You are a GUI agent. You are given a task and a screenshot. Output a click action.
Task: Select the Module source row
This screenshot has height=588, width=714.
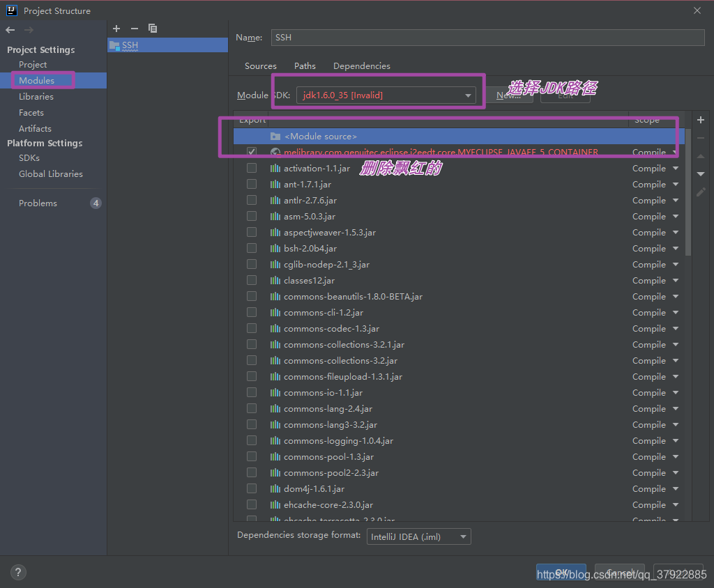(459, 136)
